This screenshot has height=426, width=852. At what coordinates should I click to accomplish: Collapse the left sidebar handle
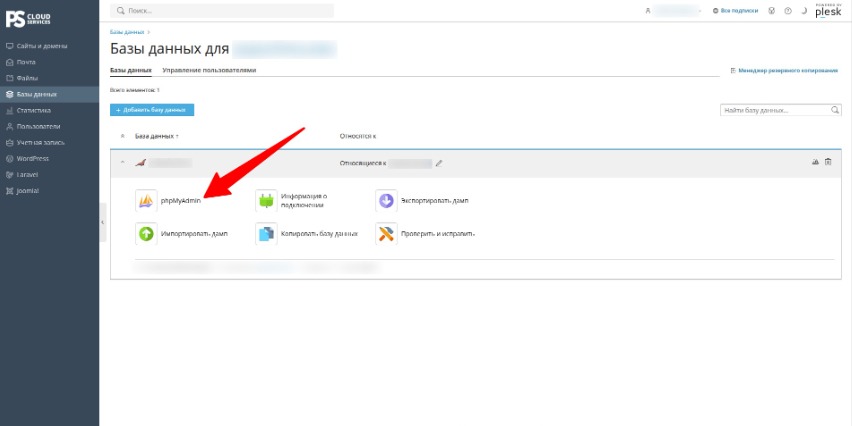pyautogui.click(x=103, y=222)
